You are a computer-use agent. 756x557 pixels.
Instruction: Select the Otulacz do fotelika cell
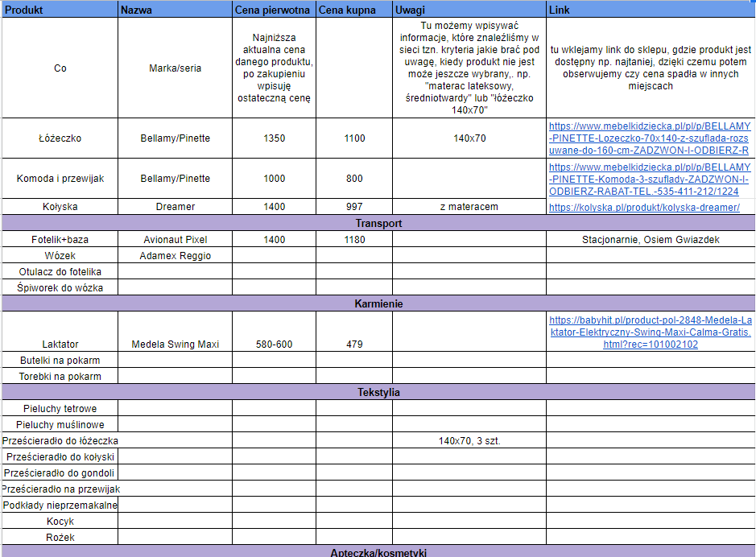60,272
